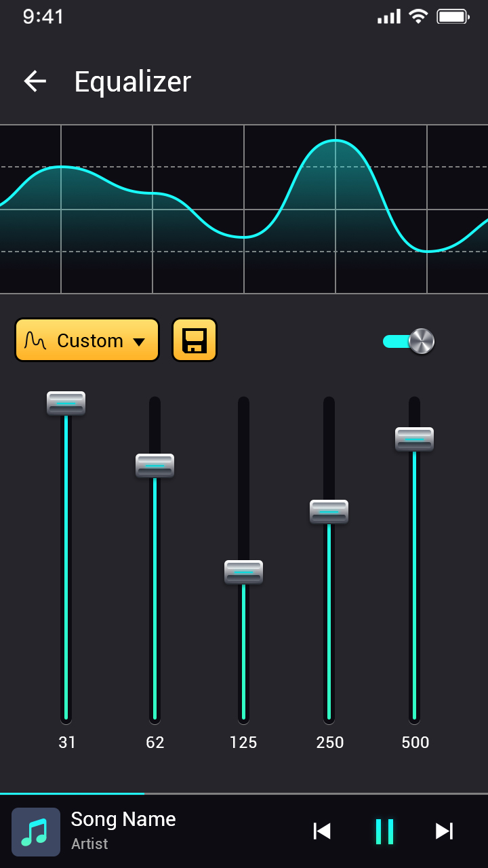Disable the equalizer toggle switch

(409, 341)
